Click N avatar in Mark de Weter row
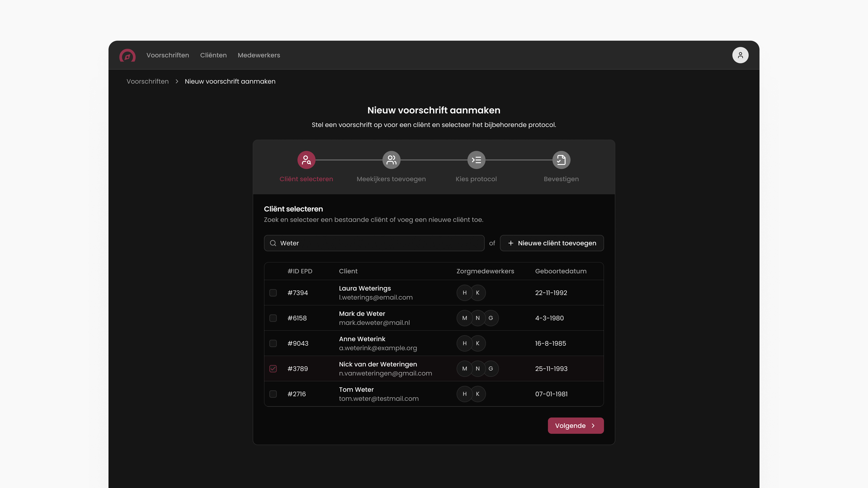 coord(478,318)
